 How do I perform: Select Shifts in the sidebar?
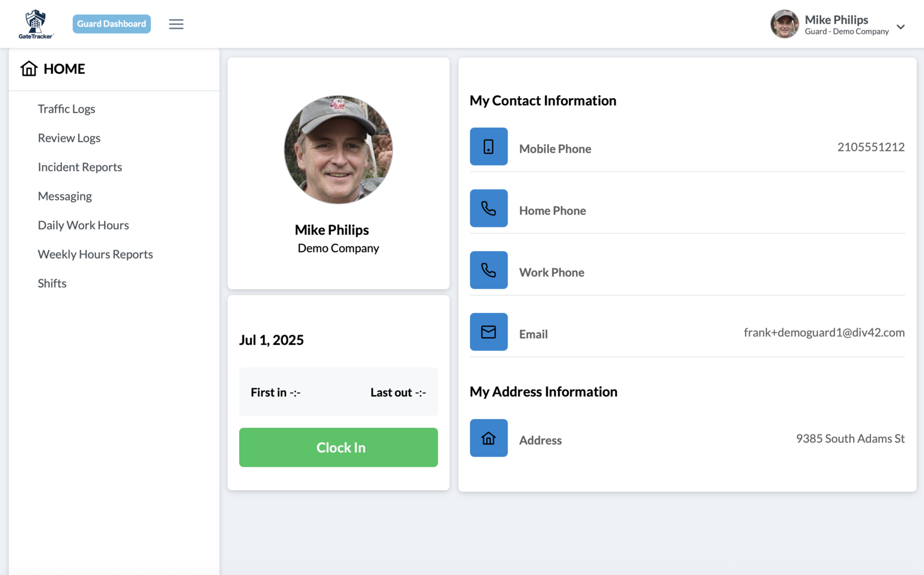pyautogui.click(x=52, y=283)
